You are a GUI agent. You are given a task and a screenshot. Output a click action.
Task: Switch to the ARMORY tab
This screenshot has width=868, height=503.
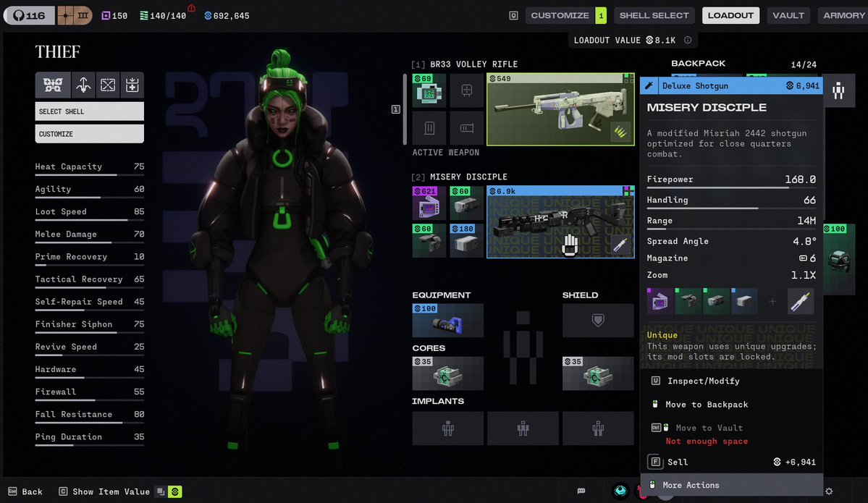pos(843,15)
